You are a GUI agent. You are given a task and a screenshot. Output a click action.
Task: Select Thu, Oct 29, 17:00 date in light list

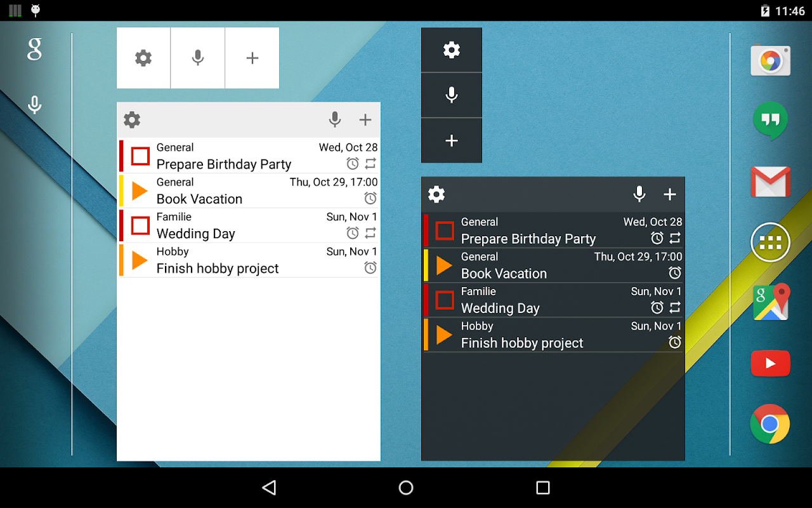tap(334, 182)
